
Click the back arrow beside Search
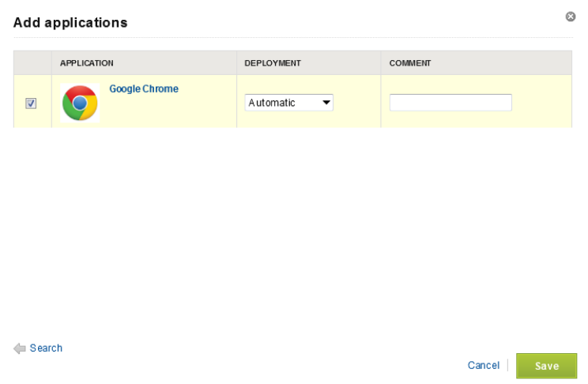pos(20,348)
